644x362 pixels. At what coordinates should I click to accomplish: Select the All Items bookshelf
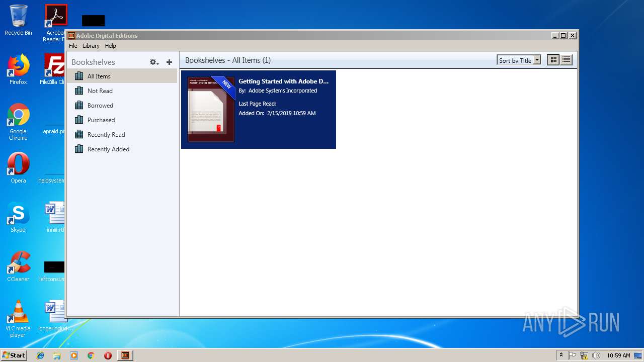[x=122, y=76]
